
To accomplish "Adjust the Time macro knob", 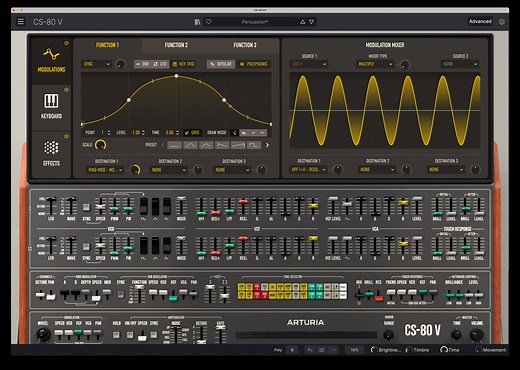I will (444, 350).
